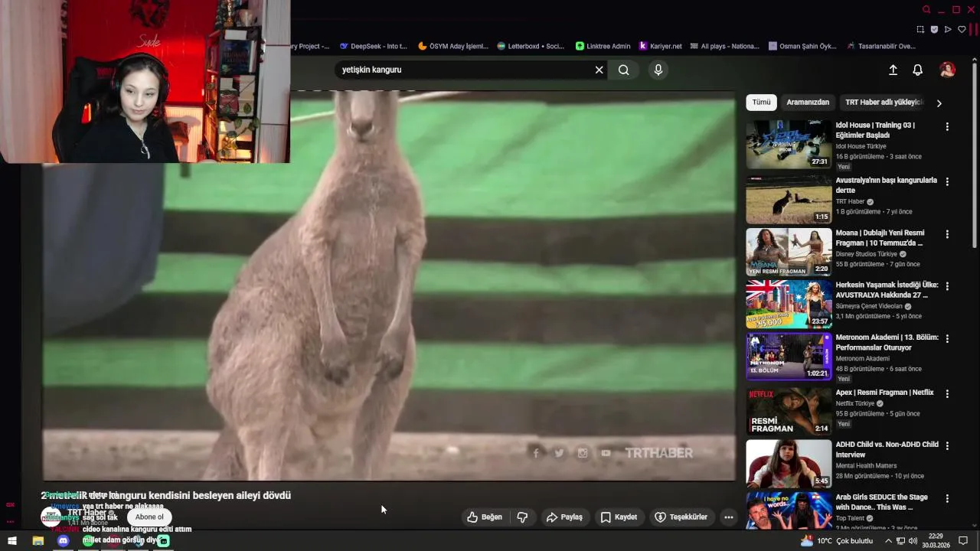This screenshot has height=551, width=980.
Task: Open the Moana trailer thumbnail
Action: click(789, 252)
